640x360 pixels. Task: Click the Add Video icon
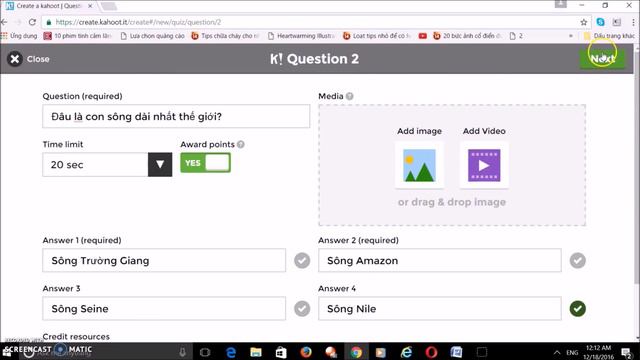coord(484,165)
